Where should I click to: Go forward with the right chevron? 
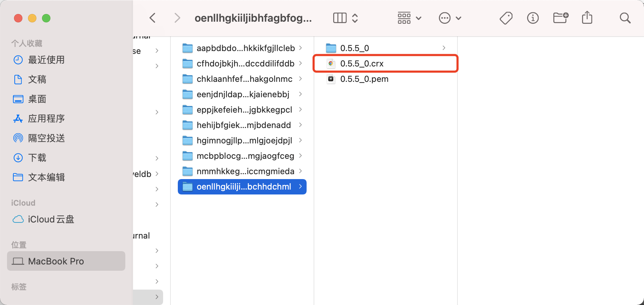pyautogui.click(x=177, y=18)
